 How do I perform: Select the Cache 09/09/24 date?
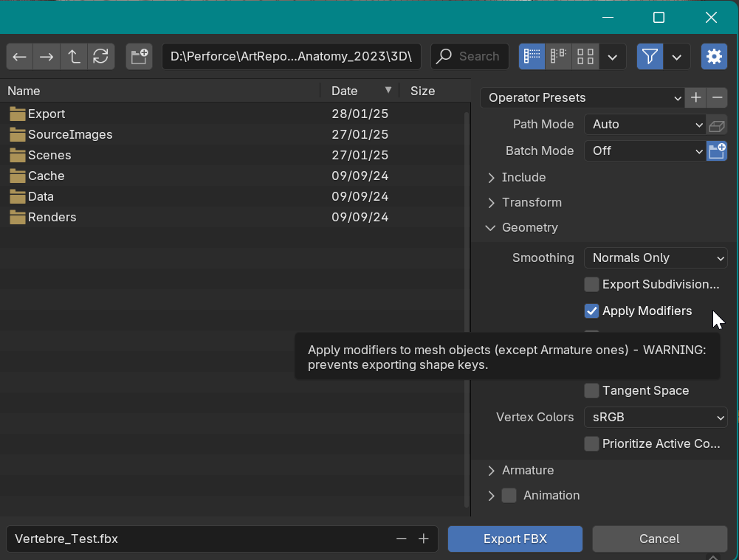pyautogui.click(x=360, y=176)
